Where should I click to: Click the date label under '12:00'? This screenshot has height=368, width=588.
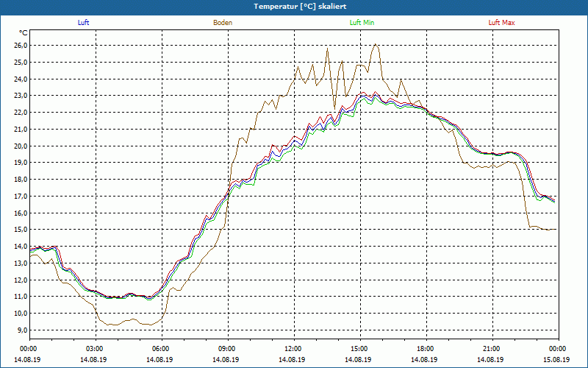(292, 360)
